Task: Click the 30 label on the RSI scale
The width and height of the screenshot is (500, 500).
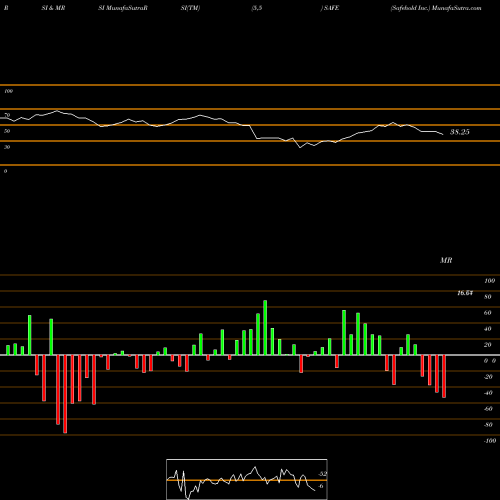Action: click(x=7, y=147)
